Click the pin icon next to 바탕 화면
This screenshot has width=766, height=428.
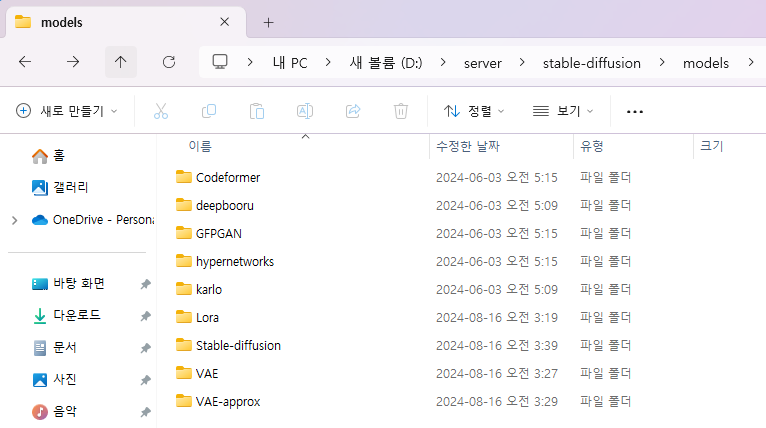click(146, 284)
